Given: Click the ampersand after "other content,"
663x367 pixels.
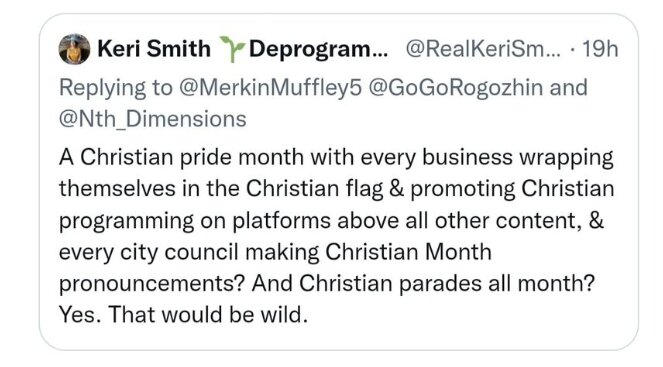Looking at the screenshot, I should click(x=596, y=220).
